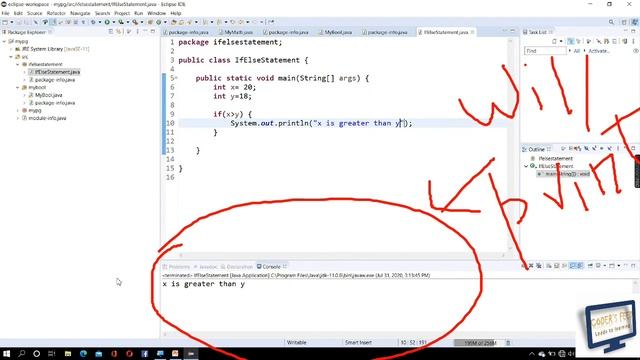Screen dimensions: 640x360
Task: Collapse the mypg project tree node
Action: (x=4, y=41)
